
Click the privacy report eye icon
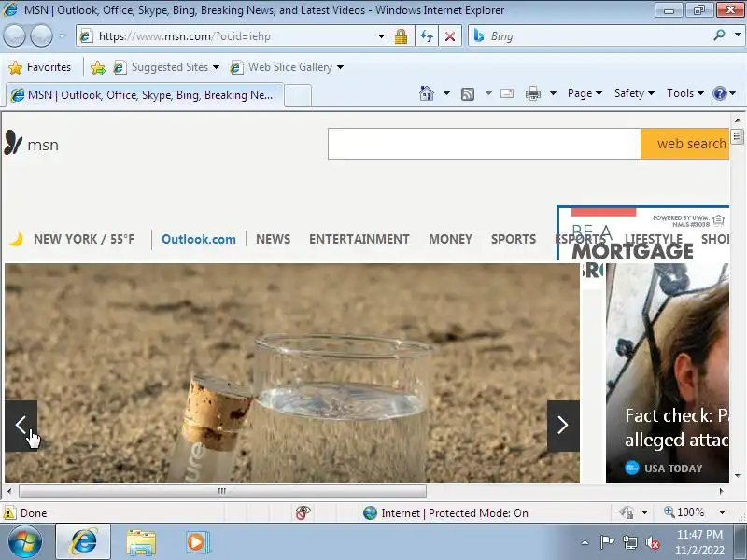click(x=303, y=512)
